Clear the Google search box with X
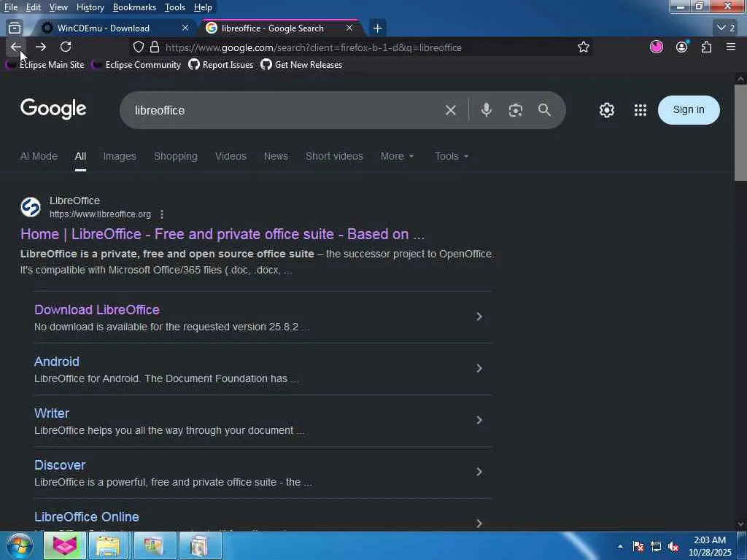The height and width of the screenshot is (560, 747). pyautogui.click(x=450, y=111)
